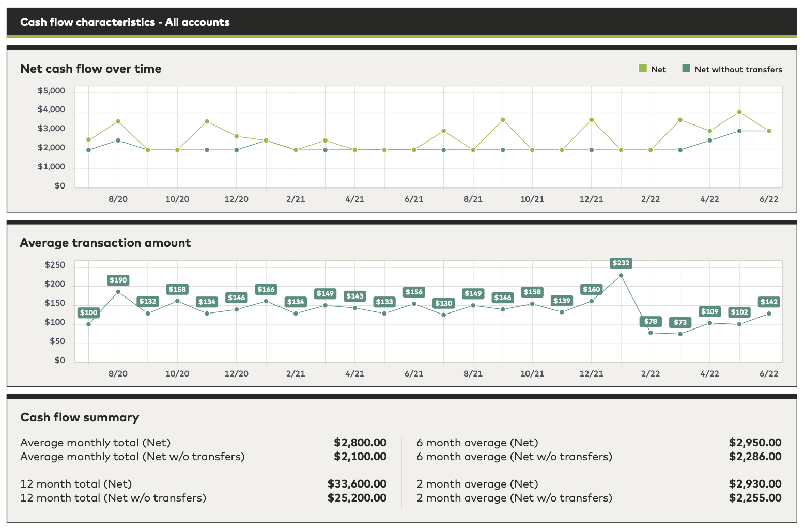Viewport: 805px width, 532px height.
Task: Click the $166 data label
Action: [x=266, y=290]
